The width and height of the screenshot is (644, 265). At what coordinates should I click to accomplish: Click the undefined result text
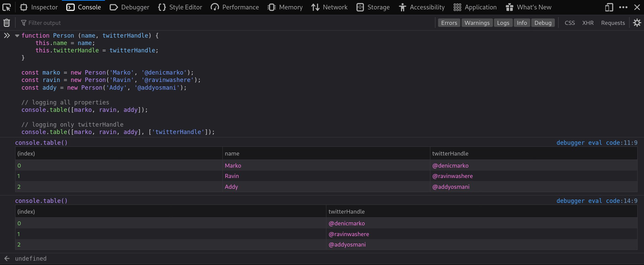[31, 258]
